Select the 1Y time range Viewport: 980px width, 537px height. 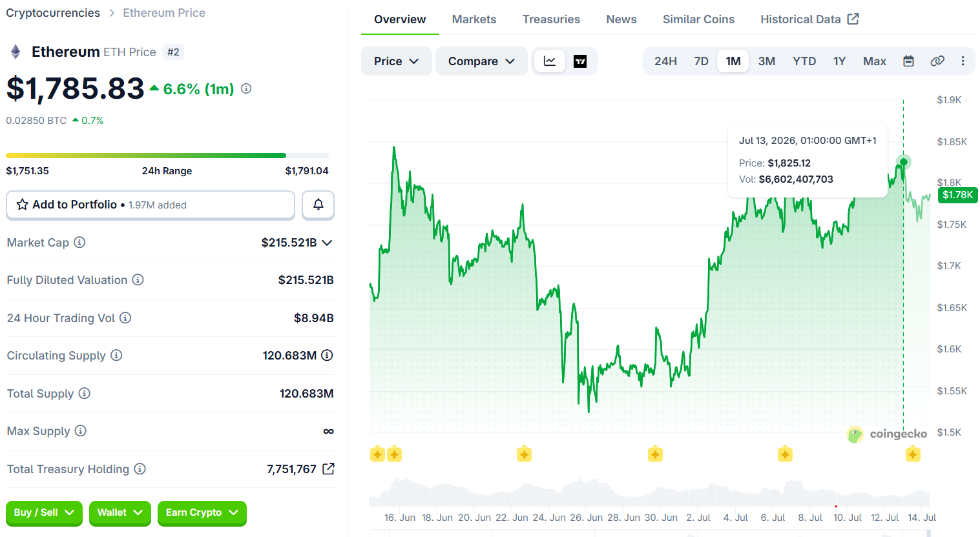coord(839,61)
